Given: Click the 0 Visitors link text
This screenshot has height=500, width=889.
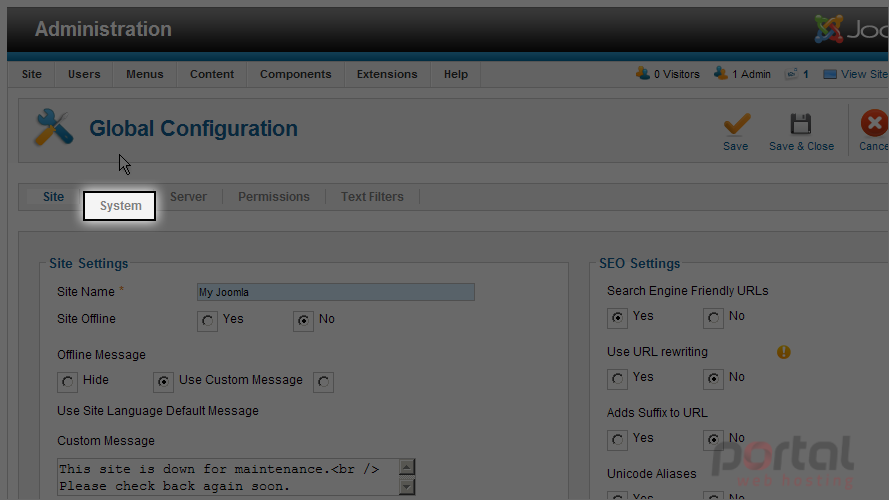Looking at the screenshot, I should pos(676,74).
